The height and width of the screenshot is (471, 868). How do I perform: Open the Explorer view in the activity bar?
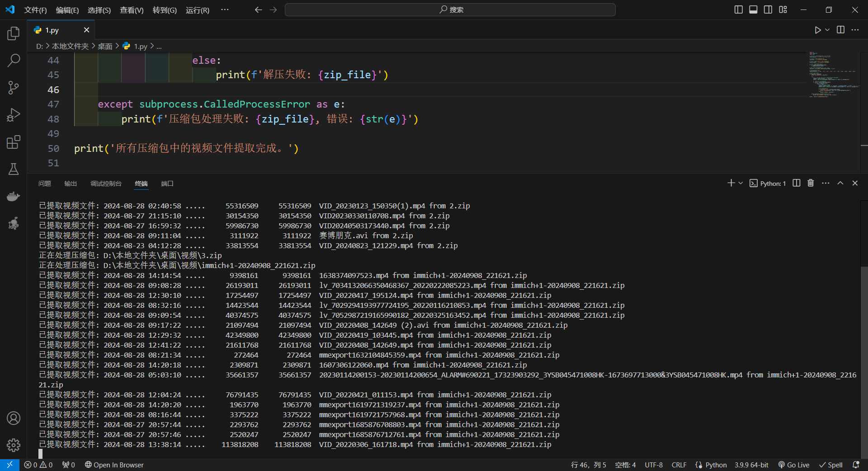[x=14, y=33]
